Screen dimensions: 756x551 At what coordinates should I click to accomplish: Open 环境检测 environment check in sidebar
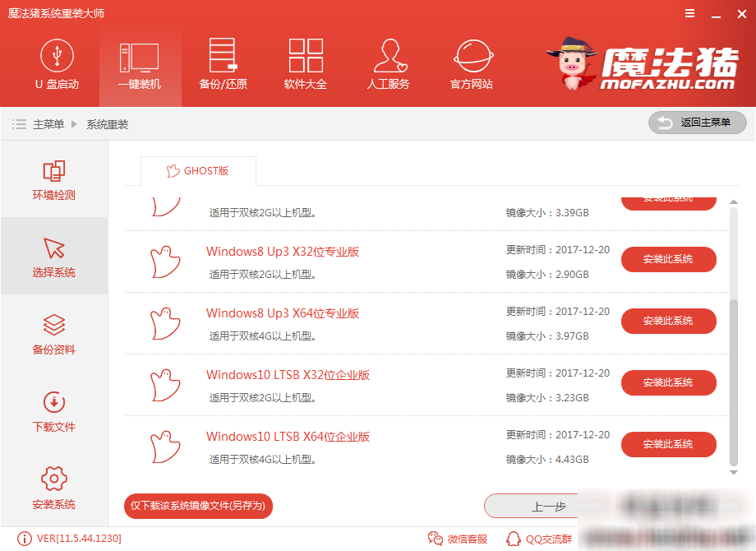pyautogui.click(x=53, y=179)
